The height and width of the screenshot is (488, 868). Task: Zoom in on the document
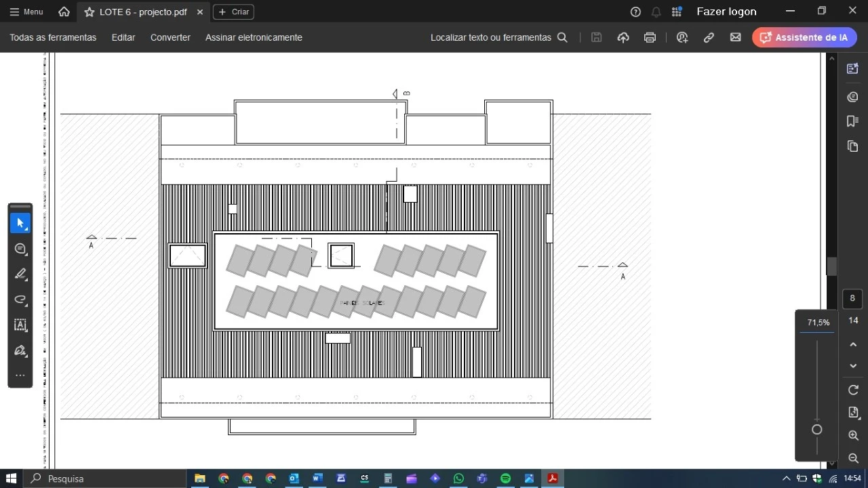pos(853,436)
